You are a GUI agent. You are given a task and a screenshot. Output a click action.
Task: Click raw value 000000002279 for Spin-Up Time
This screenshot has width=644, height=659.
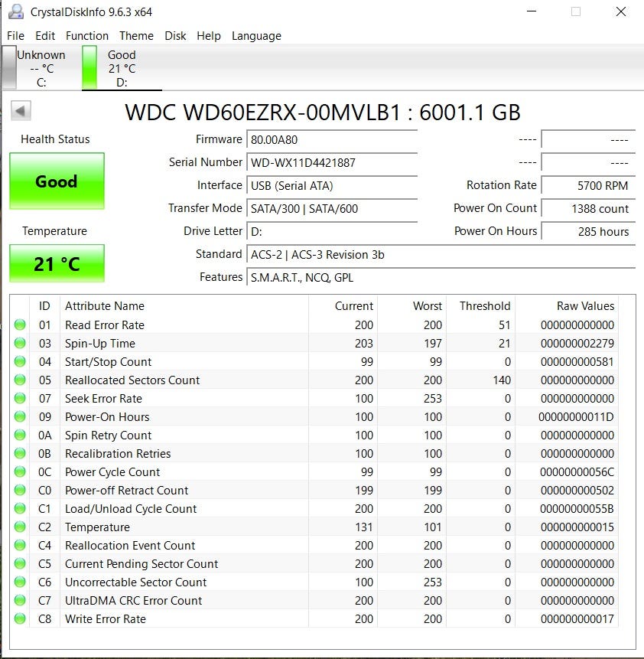(x=577, y=344)
